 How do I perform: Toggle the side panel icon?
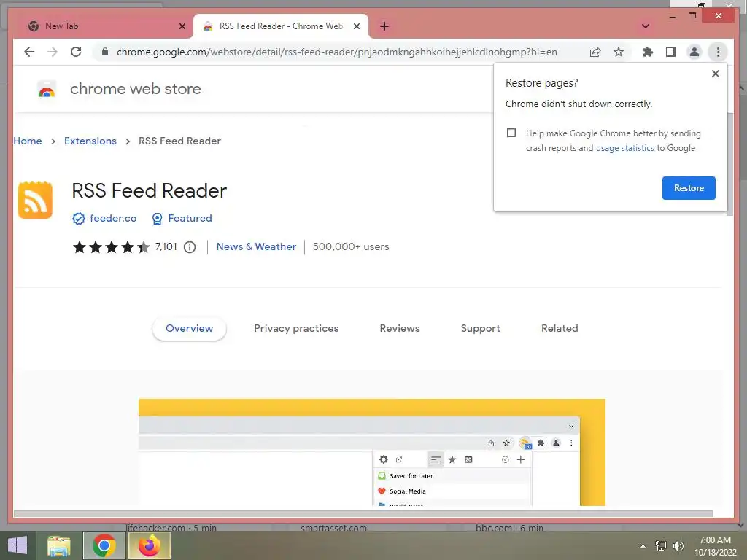tap(671, 52)
